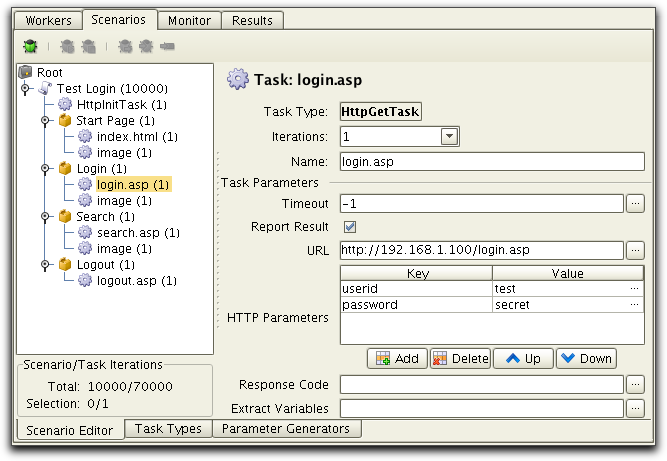
Task: Click the gray bug with chevron overlay icon
Action: (x=146, y=46)
